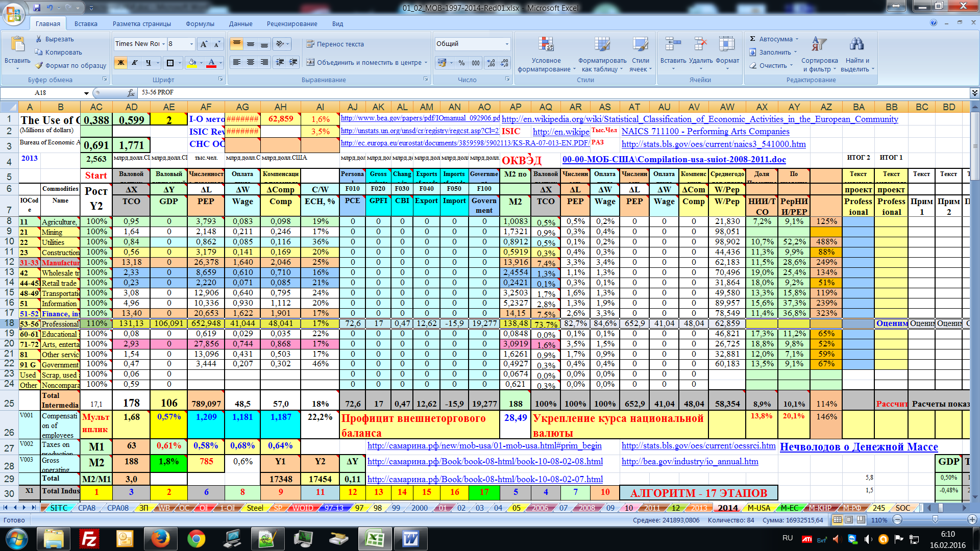This screenshot has width=980, height=551.
Task: Toggle italic (К) formatting
Action: pyautogui.click(x=134, y=63)
